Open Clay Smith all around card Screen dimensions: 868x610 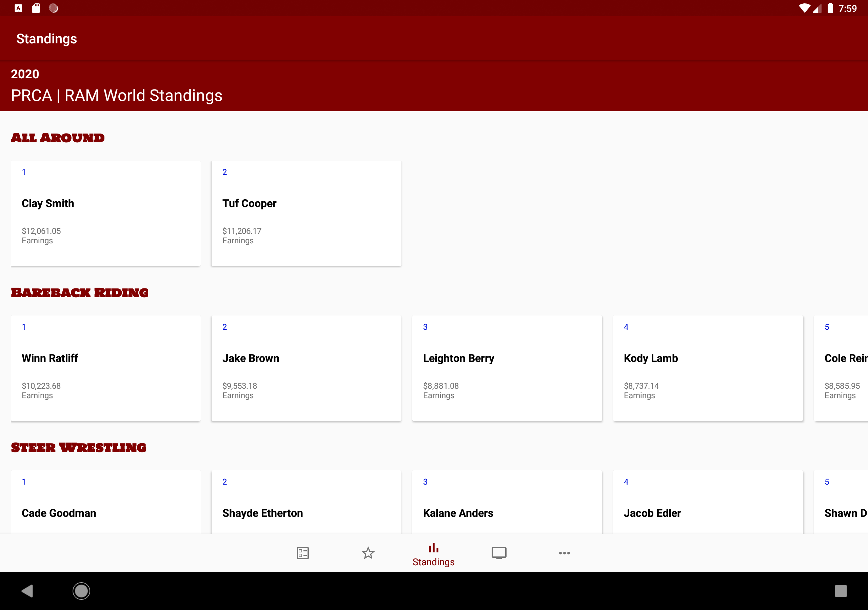point(105,213)
